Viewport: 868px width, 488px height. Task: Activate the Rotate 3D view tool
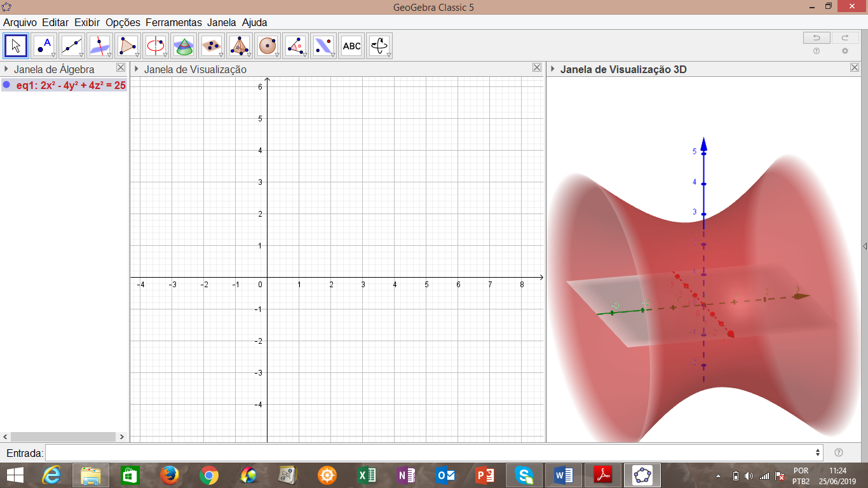click(379, 46)
